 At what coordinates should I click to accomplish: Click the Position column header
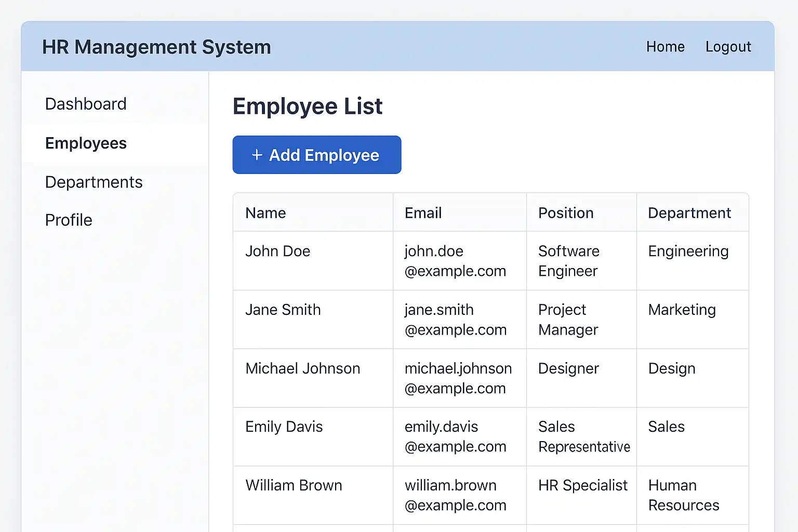pos(565,213)
